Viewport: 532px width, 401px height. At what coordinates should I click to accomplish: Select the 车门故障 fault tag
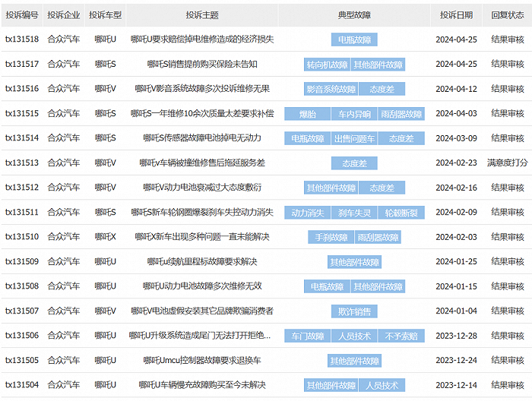tap(307, 336)
